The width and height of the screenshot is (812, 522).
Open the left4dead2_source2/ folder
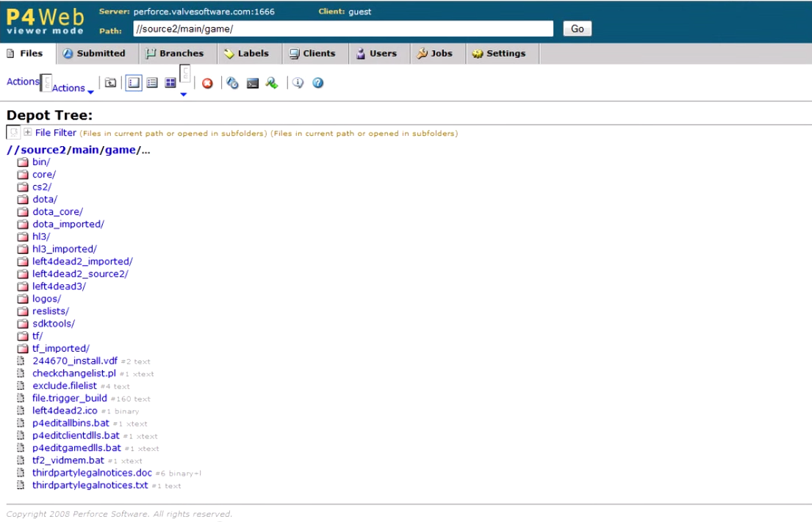pos(80,274)
